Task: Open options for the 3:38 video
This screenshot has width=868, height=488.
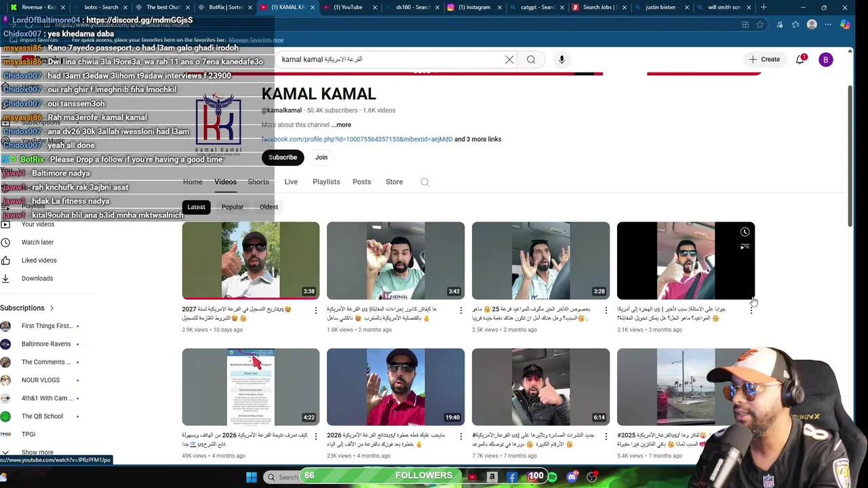Action: pyautogui.click(x=315, y=310)
